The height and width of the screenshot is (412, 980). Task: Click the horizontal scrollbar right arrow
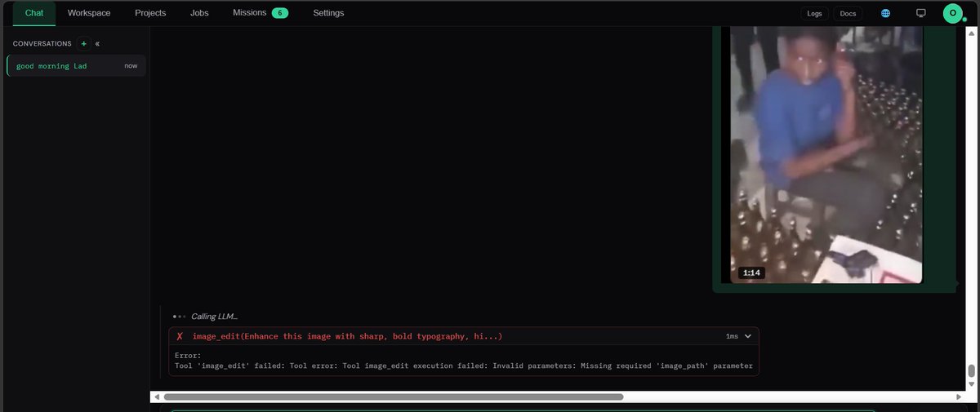[958, 396]
